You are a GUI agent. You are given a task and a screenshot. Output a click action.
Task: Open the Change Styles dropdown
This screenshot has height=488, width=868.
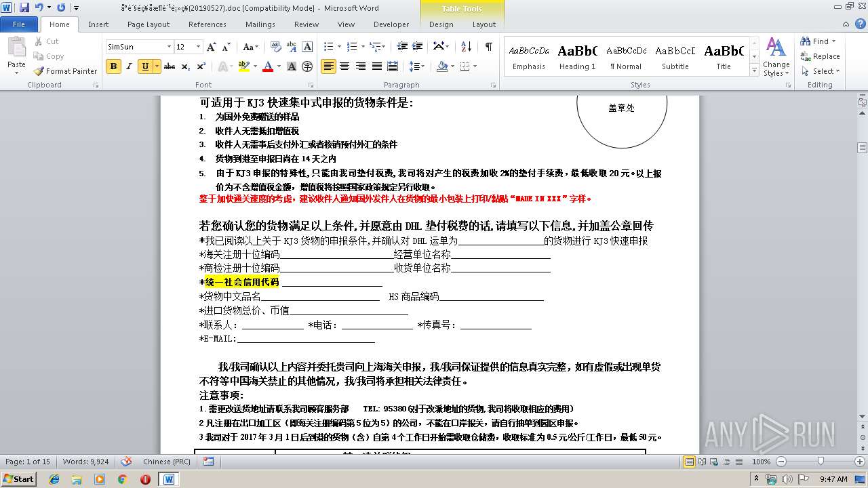pos(776,57)
